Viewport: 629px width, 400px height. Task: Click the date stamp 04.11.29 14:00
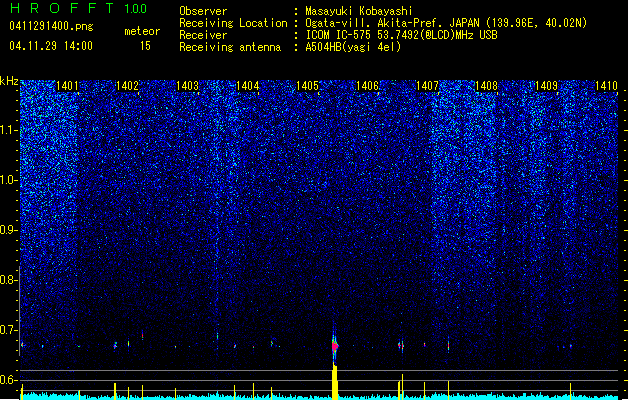[51, 46]
